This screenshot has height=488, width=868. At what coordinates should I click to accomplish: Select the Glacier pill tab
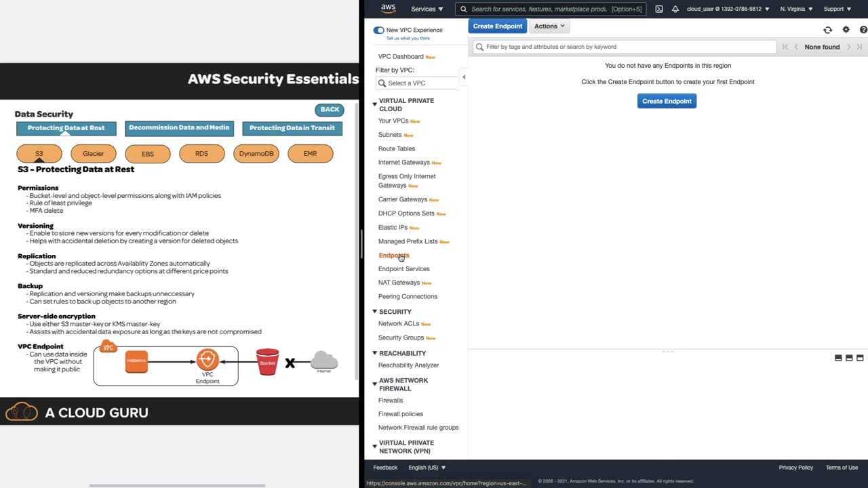[94, 154]
